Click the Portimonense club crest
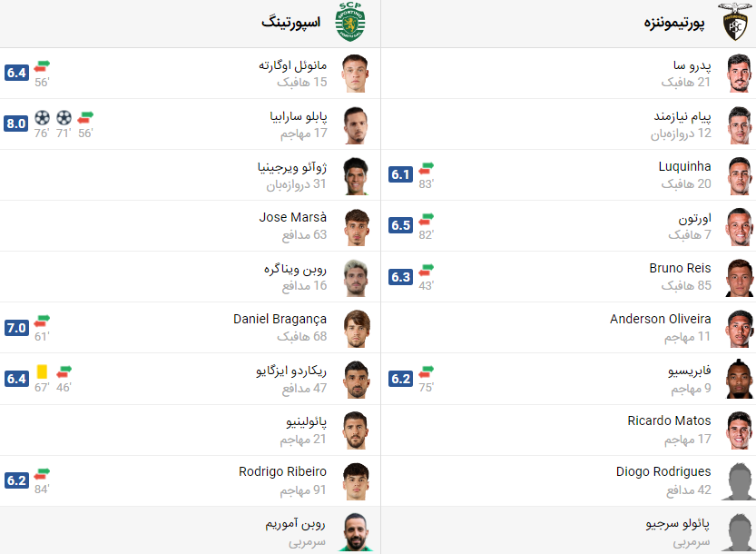 point(735,23)
